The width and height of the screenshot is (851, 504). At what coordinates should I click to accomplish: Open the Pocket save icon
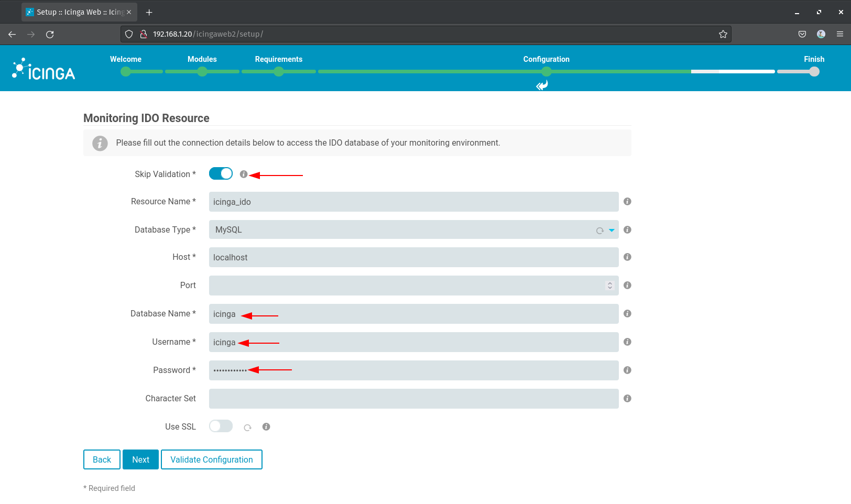coord(802,34)
